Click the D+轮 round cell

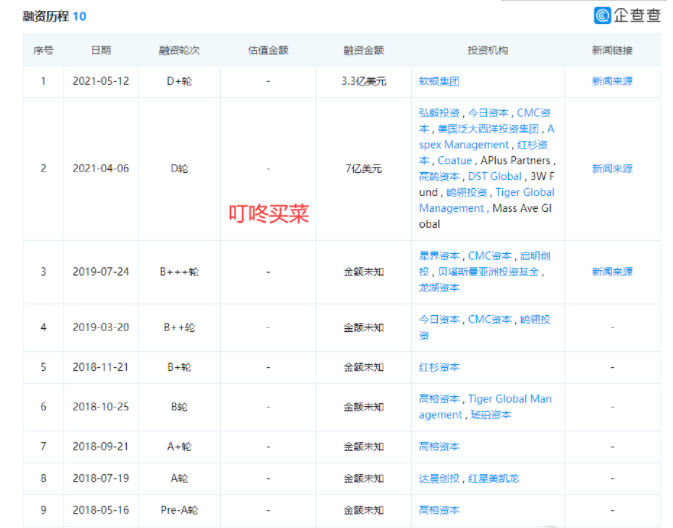tap(179, 81)
